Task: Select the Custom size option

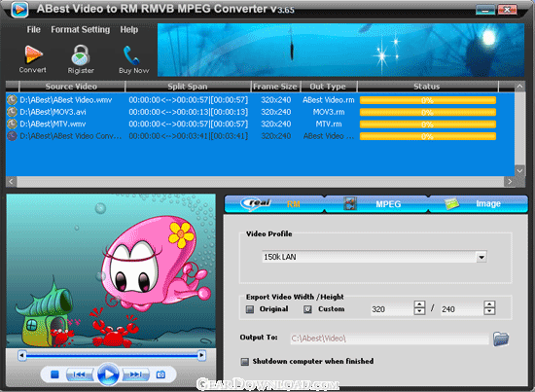Action: pyautogui.click(x=307, y=309)
